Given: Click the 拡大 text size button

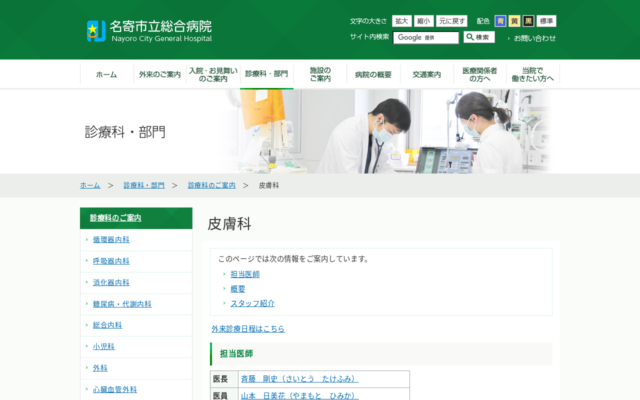Looking at the screenshot, I should pyautogui.click(x=401, y=21).
